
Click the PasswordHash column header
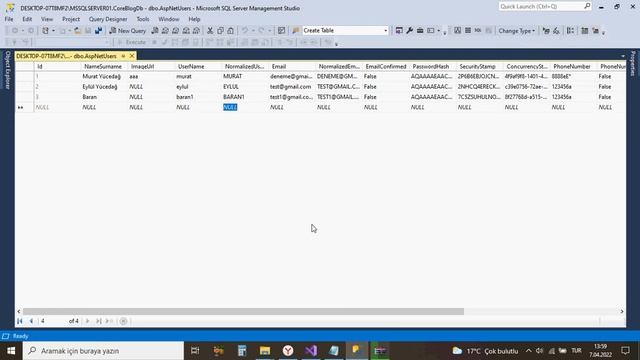433,66
